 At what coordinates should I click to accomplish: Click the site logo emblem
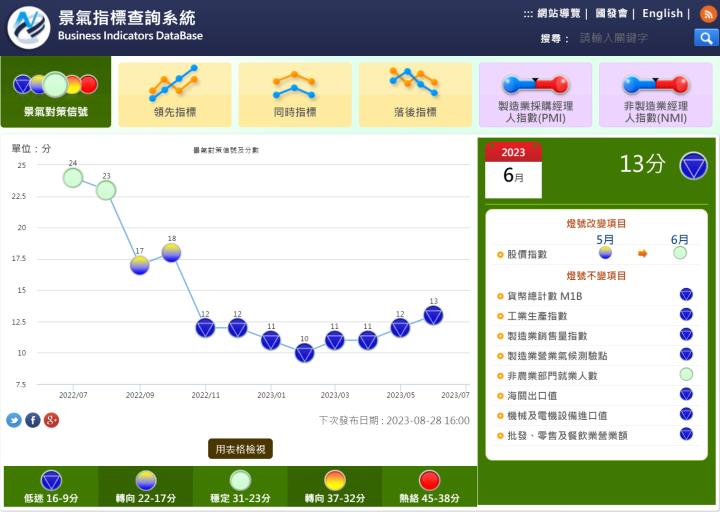[x=28, y=28]
